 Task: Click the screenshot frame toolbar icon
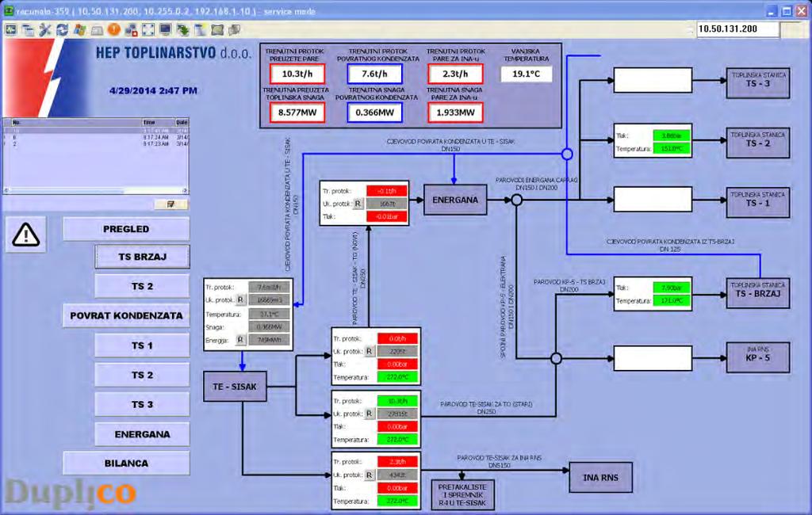click(217, 30)
